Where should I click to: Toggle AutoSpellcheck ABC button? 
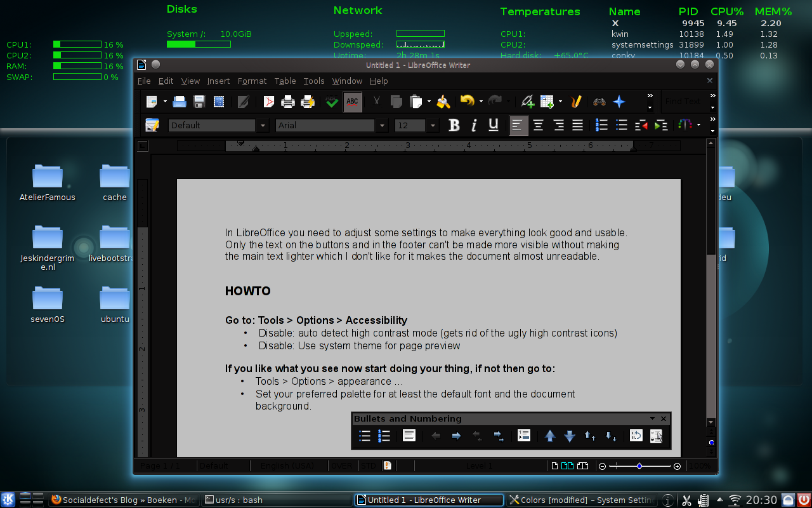pos(353,102)
